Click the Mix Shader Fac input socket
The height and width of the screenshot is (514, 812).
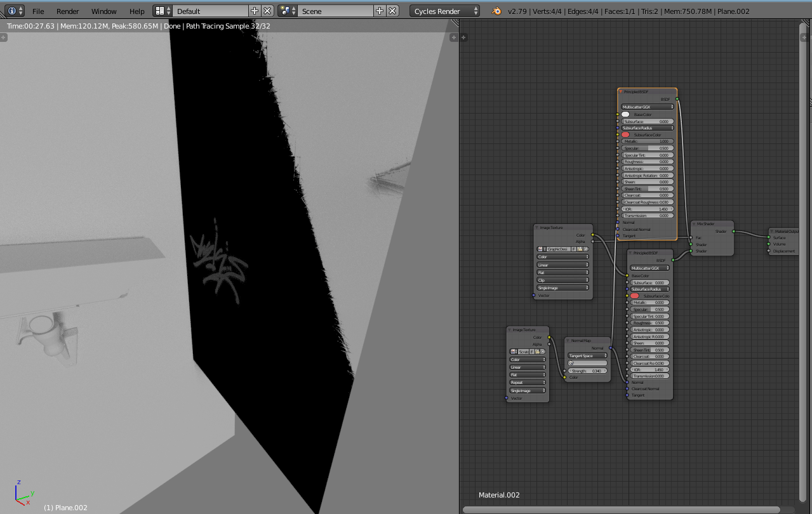[691, 238]
